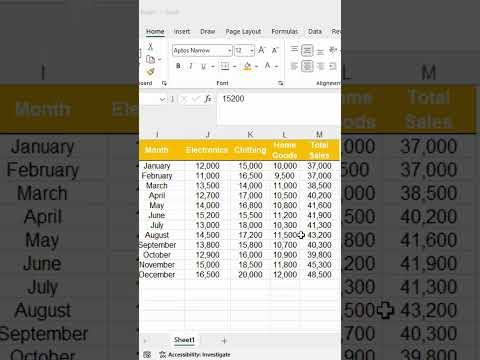
Task: Select the Home Goods header cell
Action: [285, 150]
